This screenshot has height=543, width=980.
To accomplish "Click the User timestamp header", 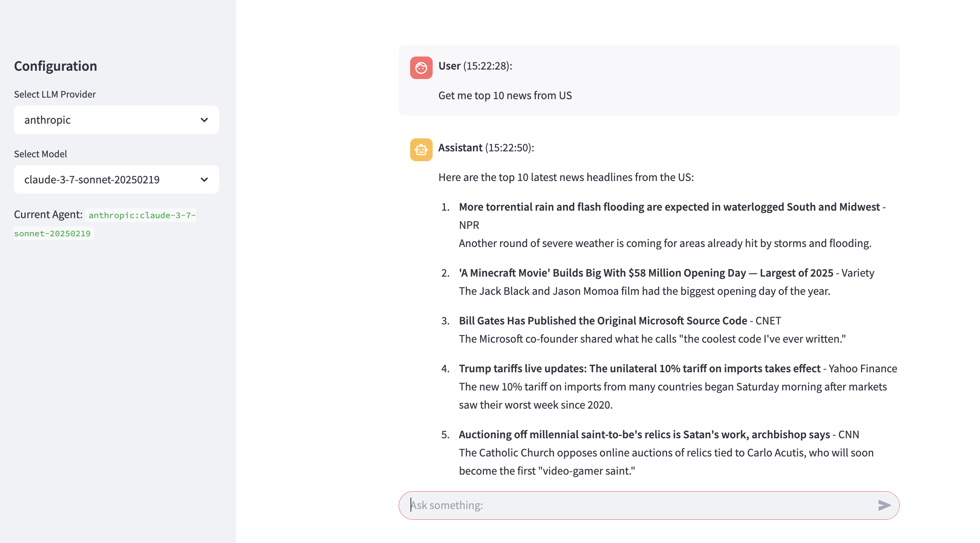I will click(x=475, y=66).
